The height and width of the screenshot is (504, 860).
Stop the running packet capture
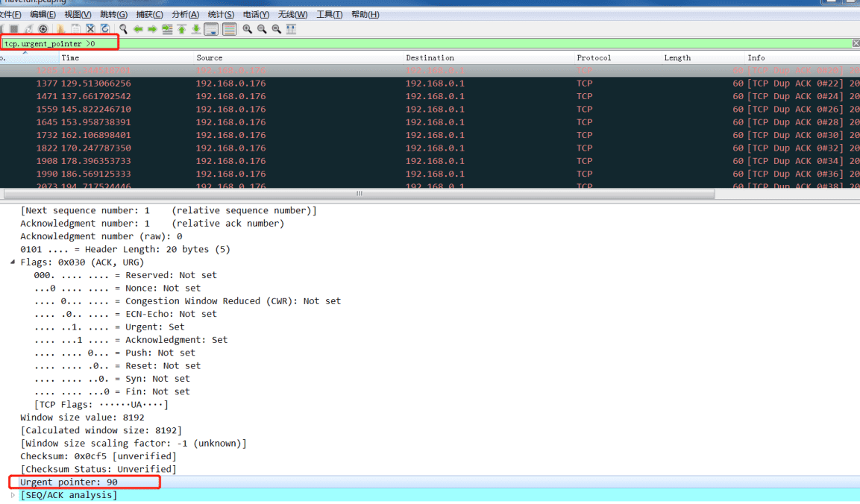(x=13, y=29)
